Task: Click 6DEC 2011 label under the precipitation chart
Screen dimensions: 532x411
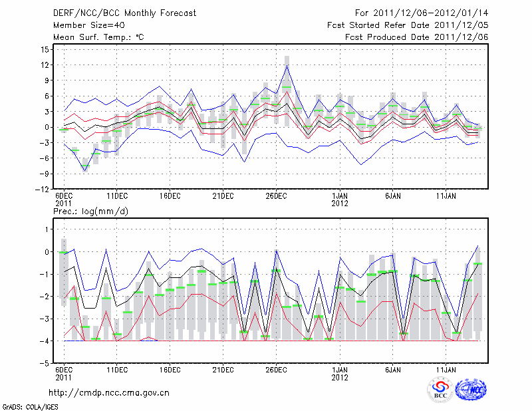Action: (x=64, y=370)
